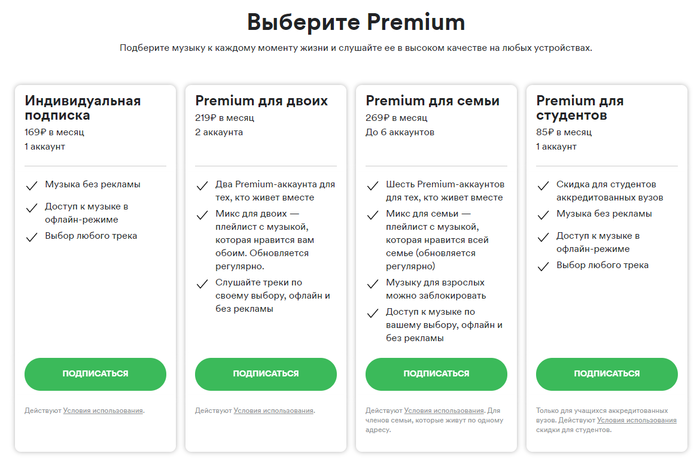Viewport: 700px width, 462px height.
Task: Subscribe to Premium для студентов plan
Action: [x=606, y=374]
